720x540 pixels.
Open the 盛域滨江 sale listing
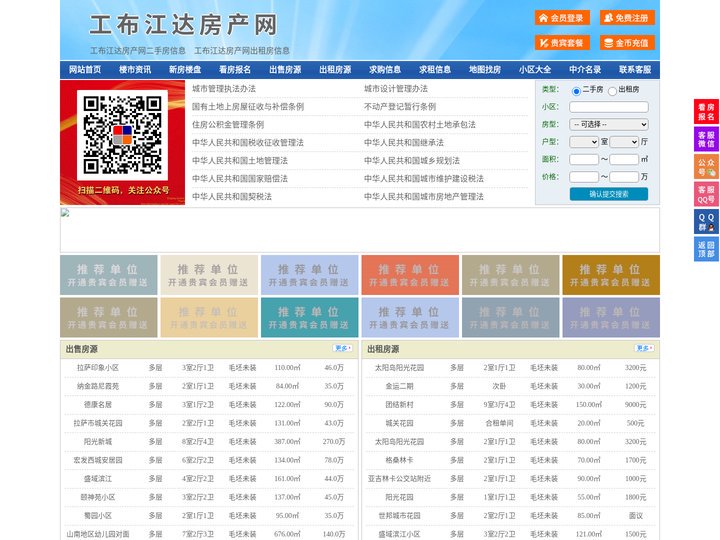coord(98,478)
